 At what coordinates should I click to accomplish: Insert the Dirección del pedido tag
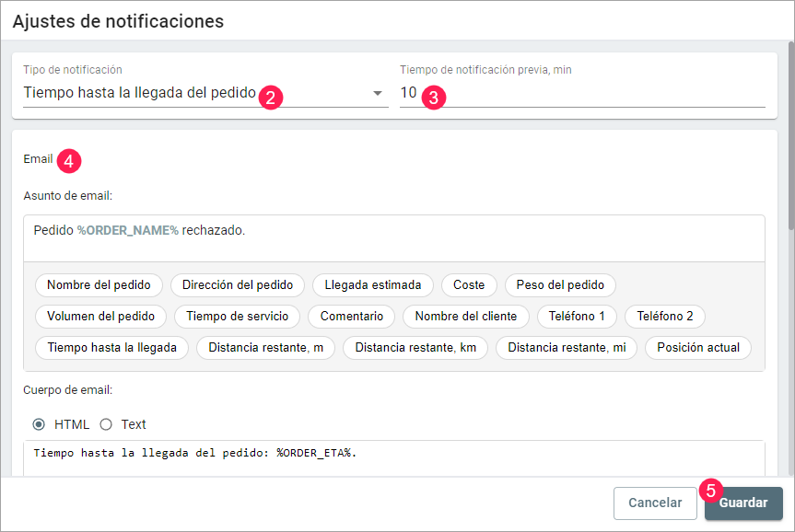238,285
